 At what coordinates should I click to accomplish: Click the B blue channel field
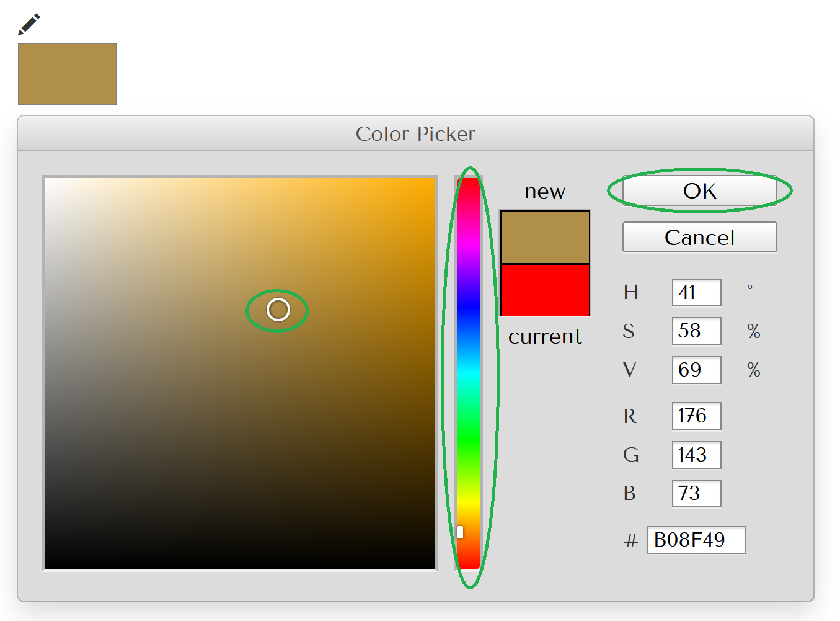pyautogui.click(x=696, y=494)
